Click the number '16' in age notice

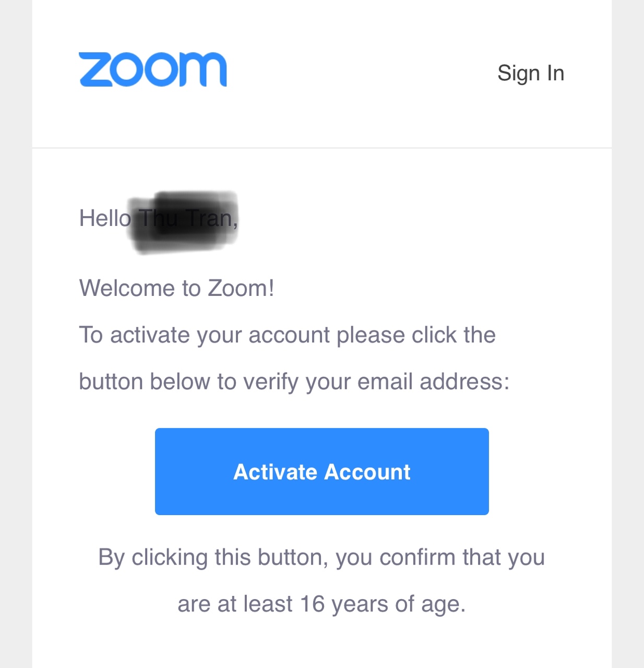point(313,604)
